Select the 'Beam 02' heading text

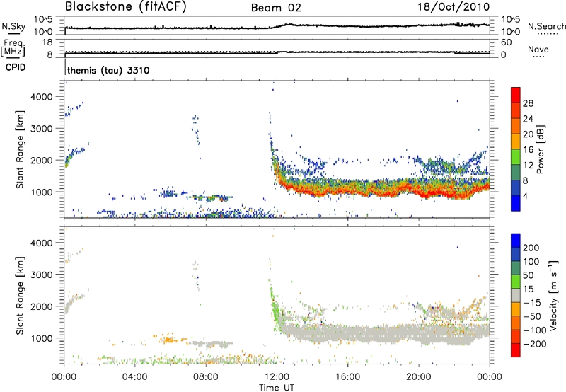coord(276,8)
